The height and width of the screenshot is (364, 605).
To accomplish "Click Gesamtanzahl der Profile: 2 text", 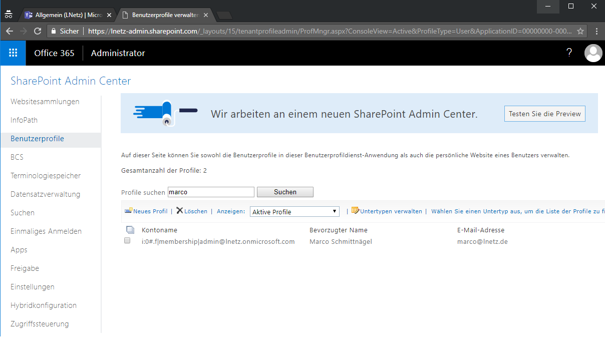I will (x=164, y=171).
